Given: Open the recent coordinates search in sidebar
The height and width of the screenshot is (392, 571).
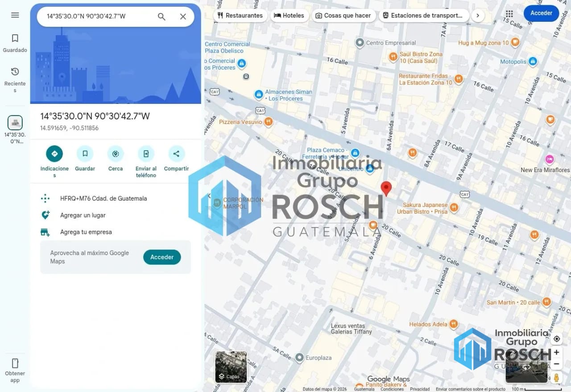Looking at the screenshot, I should tap(15, 130).
